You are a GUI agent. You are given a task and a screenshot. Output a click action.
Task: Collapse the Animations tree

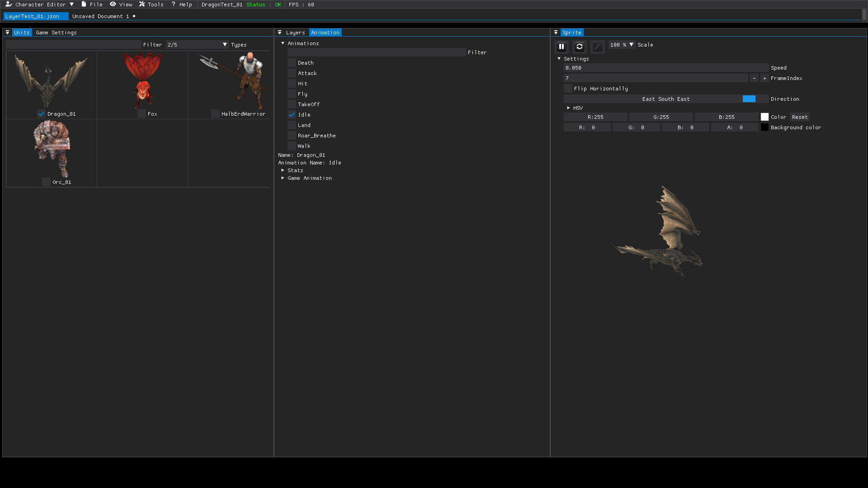click(283, 43)
